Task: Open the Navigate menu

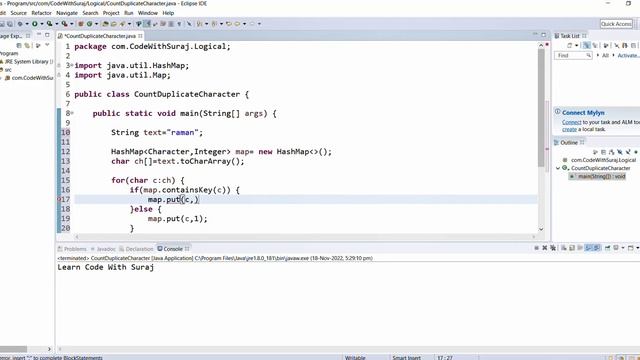Action: pyautogui.click(x=67, y=13)
